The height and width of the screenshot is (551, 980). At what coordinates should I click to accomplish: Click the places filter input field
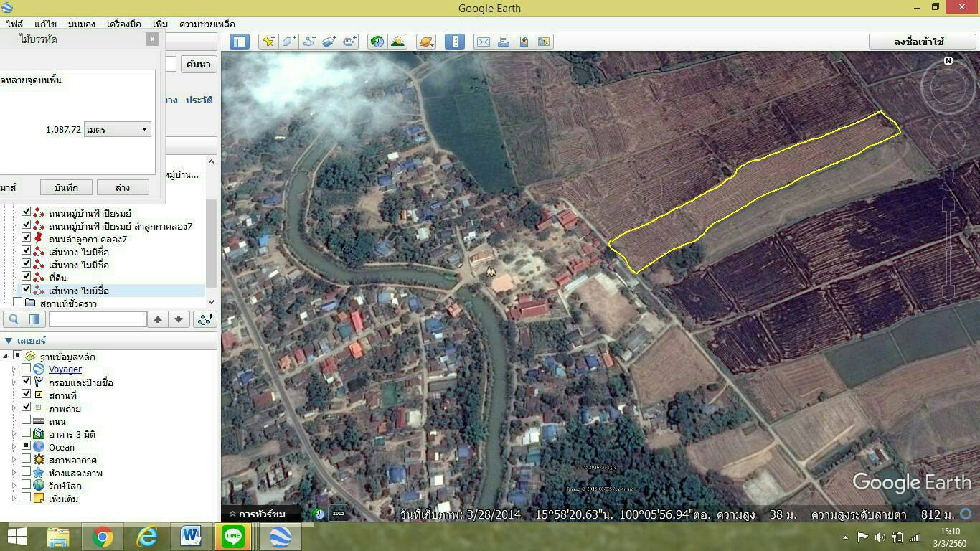point(98,319)
